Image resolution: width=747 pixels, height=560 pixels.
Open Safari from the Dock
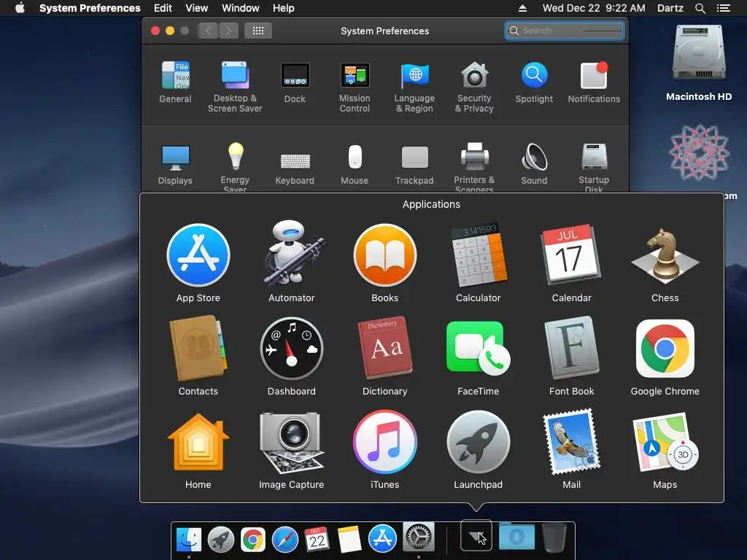tap(285, 540)
